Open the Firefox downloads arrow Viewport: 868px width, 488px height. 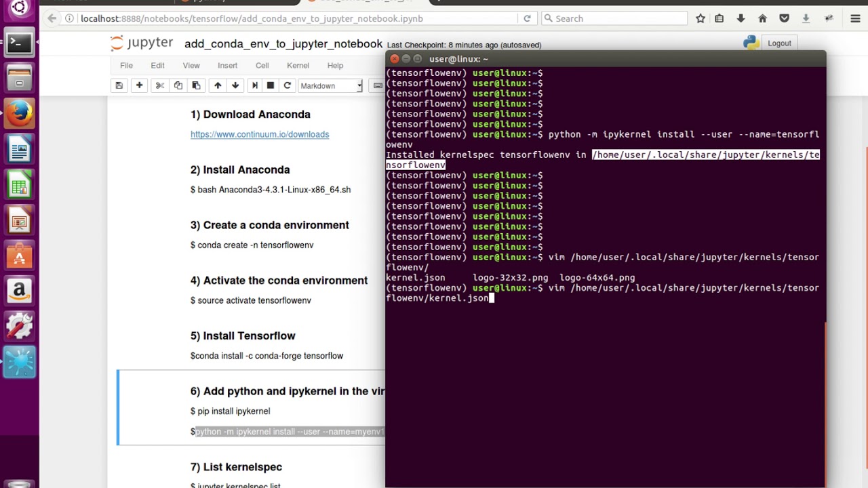741,18
